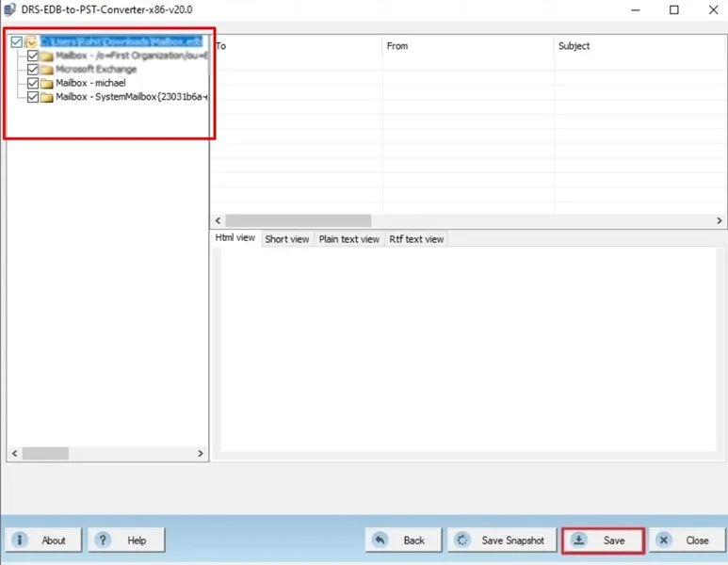This screenshot has height=565, width=728.
Task: Go Back to the previous step
Action: [x=403, y=540]
